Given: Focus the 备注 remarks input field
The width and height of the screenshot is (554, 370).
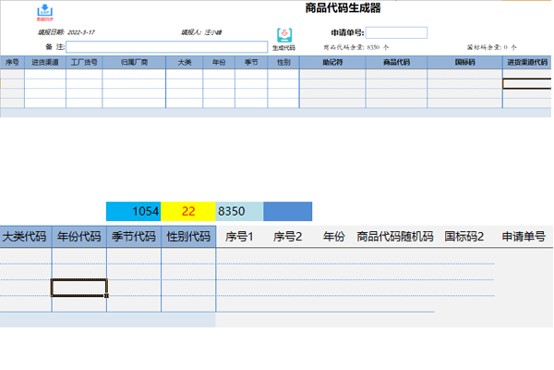Looking at the screenshot, I should pos(166,47).
